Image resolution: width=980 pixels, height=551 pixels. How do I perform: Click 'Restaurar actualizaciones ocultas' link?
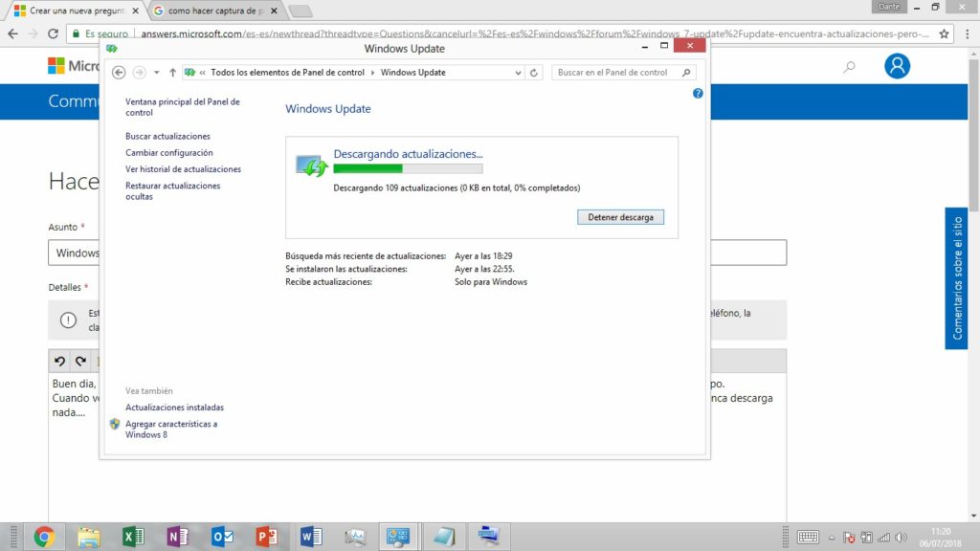172,191
